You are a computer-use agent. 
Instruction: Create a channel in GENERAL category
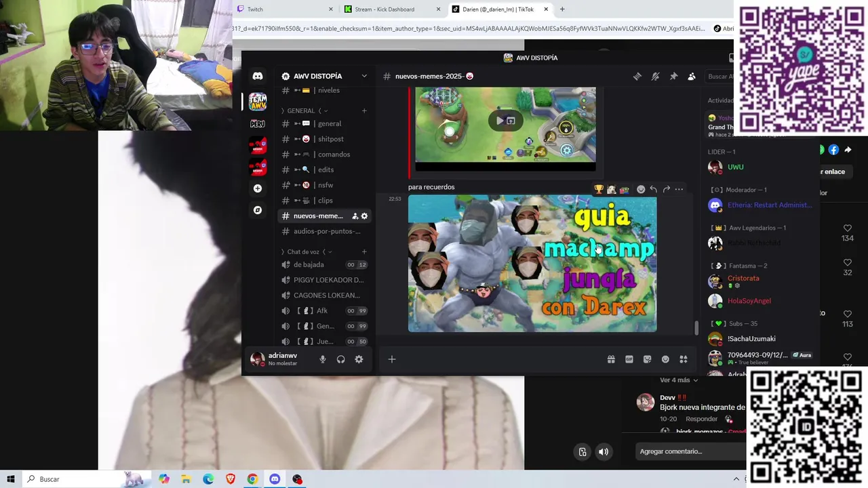(364, 110)
